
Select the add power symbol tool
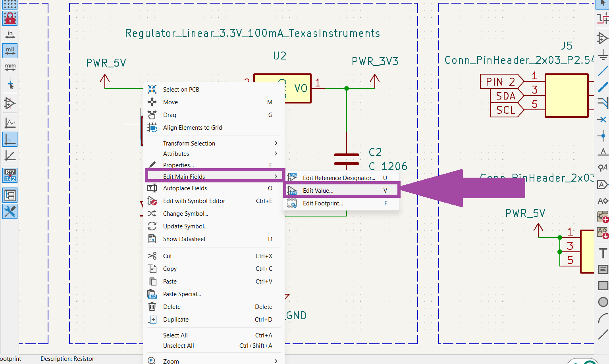tap(603, 55)
